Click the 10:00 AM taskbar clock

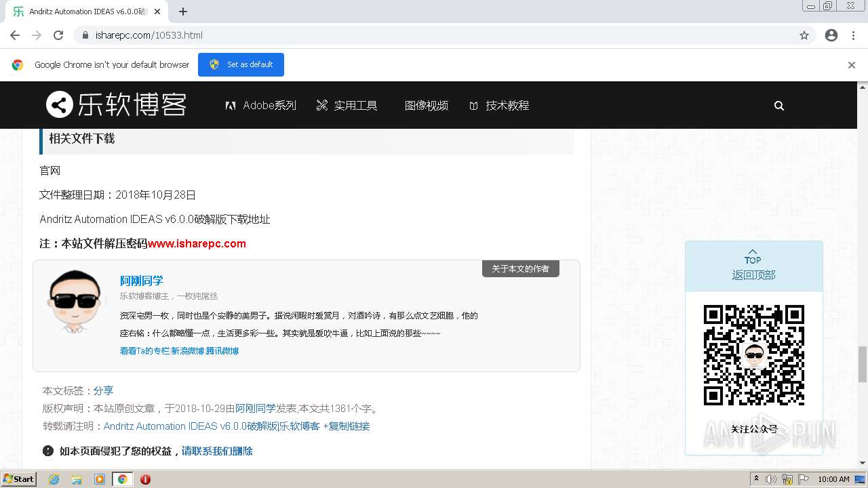point(834,479)
